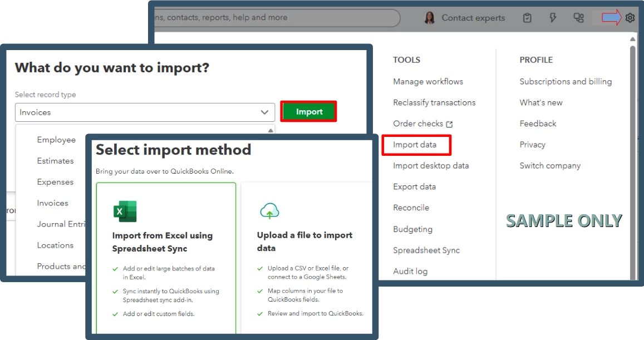The width and height of the screenshot is (644, 340).
Task: Open What's new under Profile
Action: pos(541,102)
